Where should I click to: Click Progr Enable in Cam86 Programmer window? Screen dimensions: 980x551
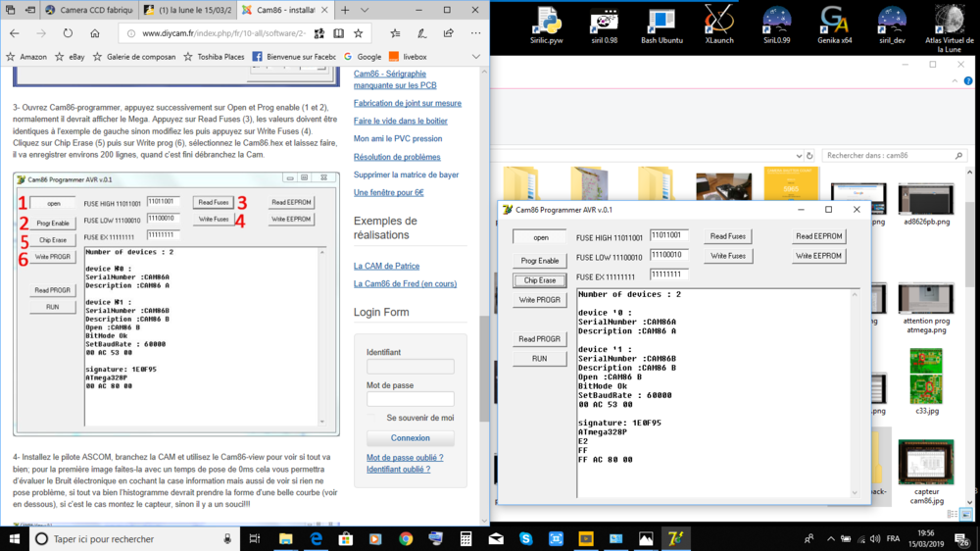(x=539, y=260)
